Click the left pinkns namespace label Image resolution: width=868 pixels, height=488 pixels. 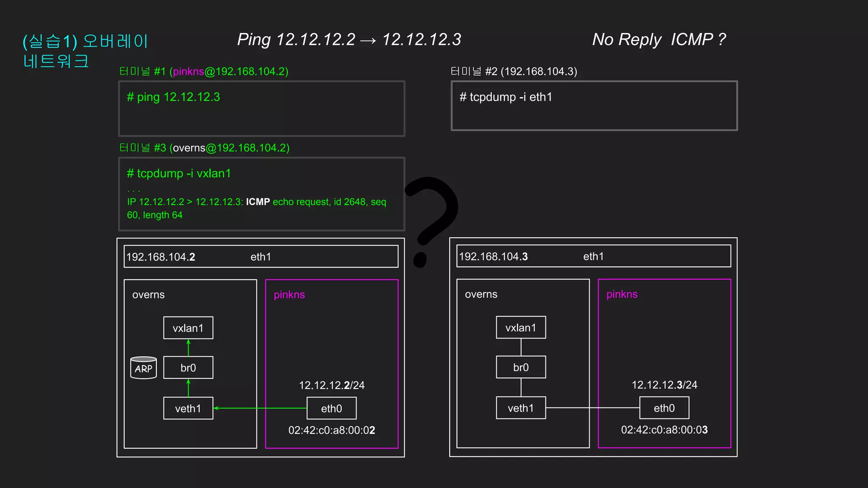pyautogui.click(x=289, y=295)
